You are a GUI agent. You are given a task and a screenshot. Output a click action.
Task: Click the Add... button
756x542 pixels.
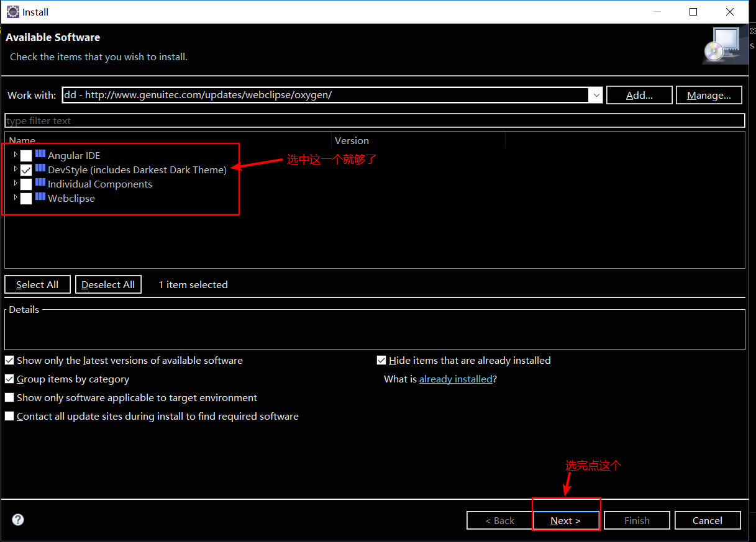(x=639, y=95)
